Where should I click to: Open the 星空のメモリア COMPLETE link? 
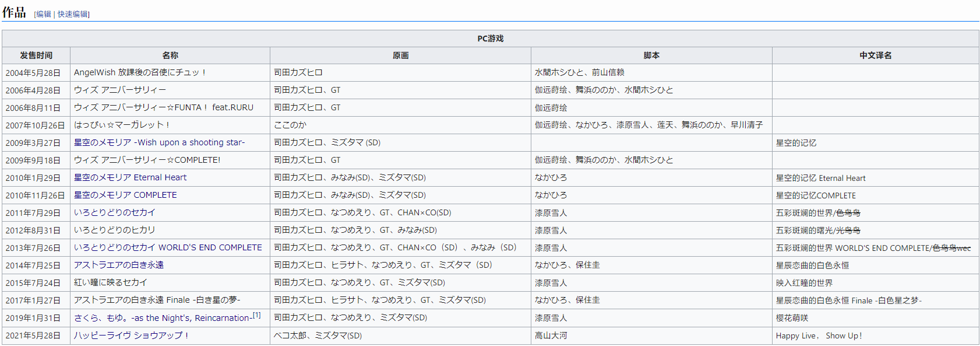tap(125, 195)
